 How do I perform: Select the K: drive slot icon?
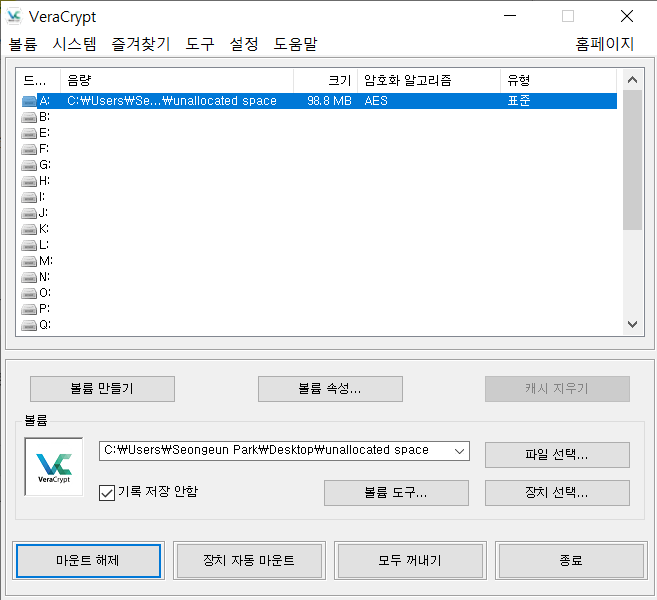pyautogui.click(x=29, y=229)
